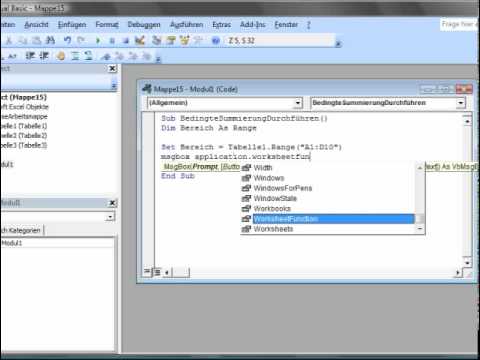Screen dimensions: 480x360
Task: Select WindowState in the autocomplete list
Action: (x=275, y=198)
